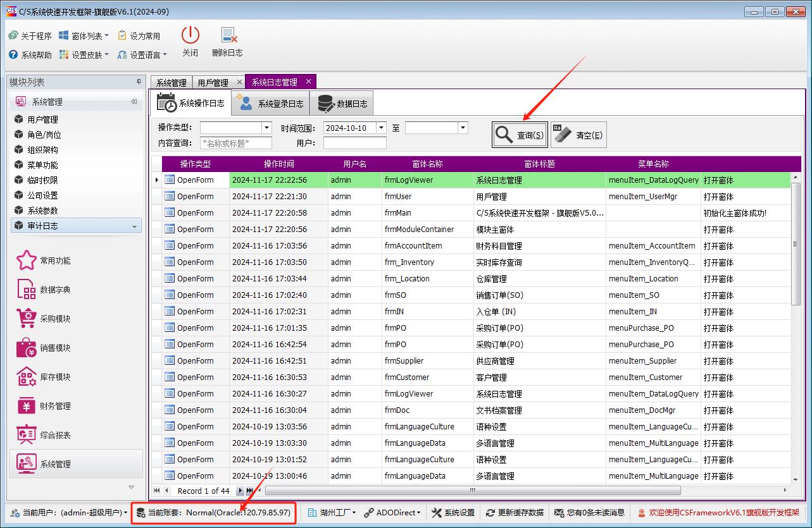Open 库存模块 inventory module
This screenshot has height=528, width=812.
tap(27, 377)
